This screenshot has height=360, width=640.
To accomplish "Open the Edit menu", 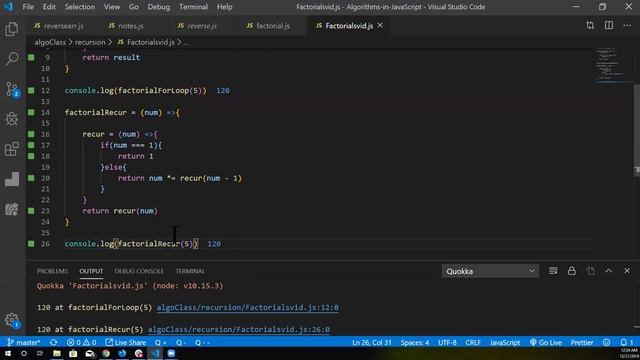I will pyautogui.click(x=49, y=7).
